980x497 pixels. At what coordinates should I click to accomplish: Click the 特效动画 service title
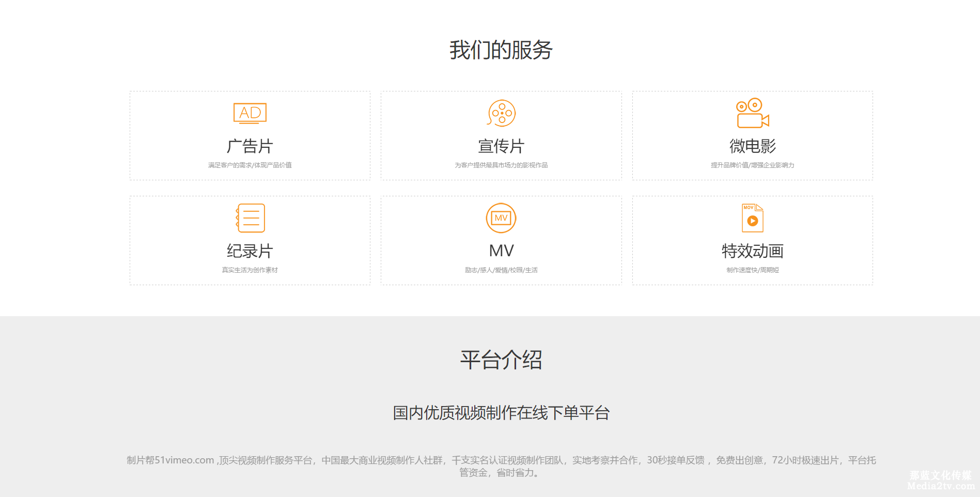752,251
